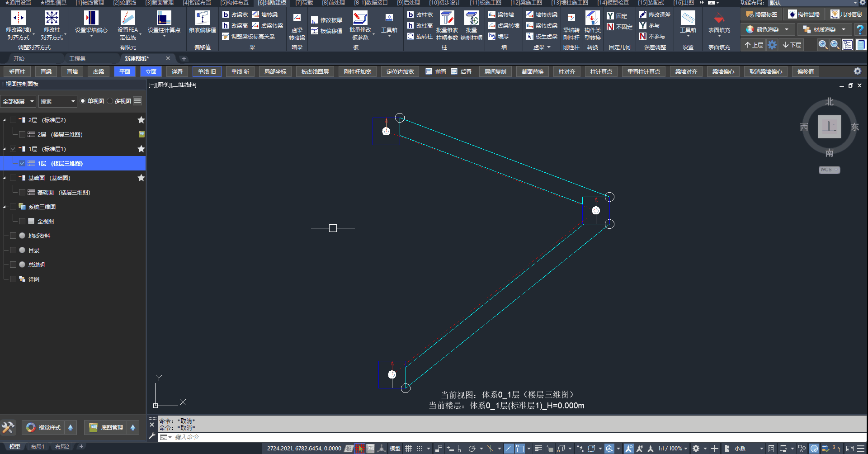Select 设置FEA定位线 tool icon
The image size is (868, 454).
127,18
